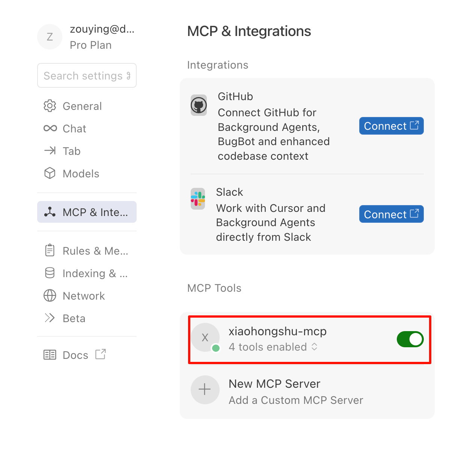The width and height of the screenshot is (476, 453).
Task: Disable the xiaohongshu-mcp server toggle
Action: [x=410, y=339]
